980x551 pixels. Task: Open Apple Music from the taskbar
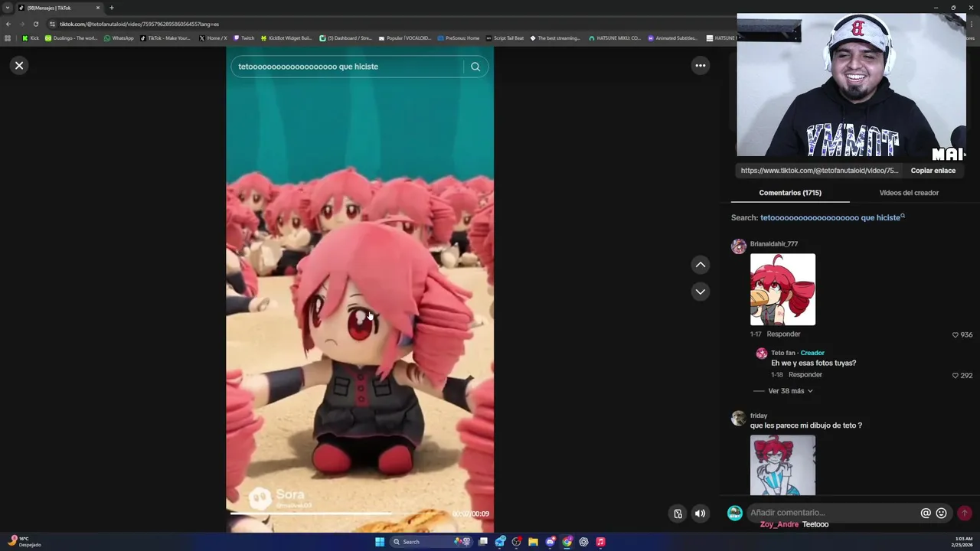[600, 542]
